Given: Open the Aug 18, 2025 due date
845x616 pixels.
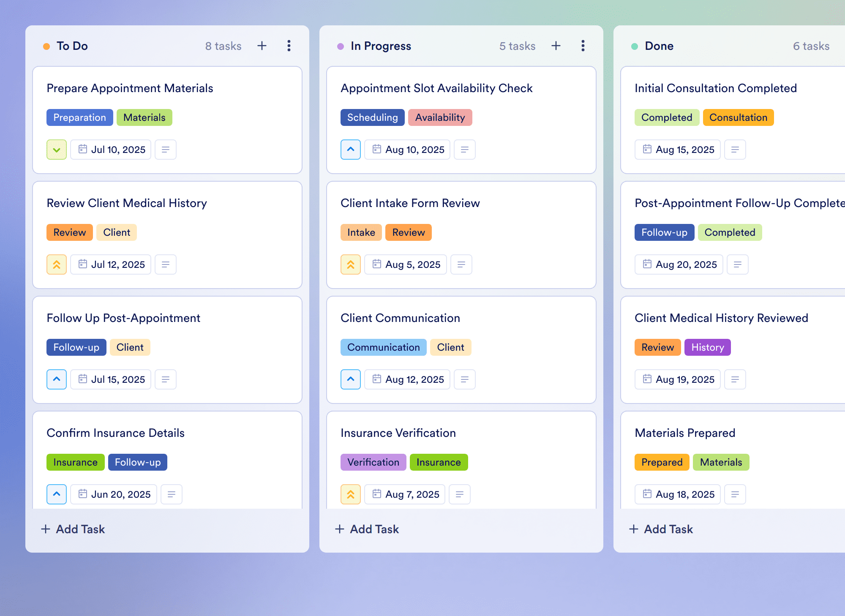Looking at the screenshot, I should point(678,494).
